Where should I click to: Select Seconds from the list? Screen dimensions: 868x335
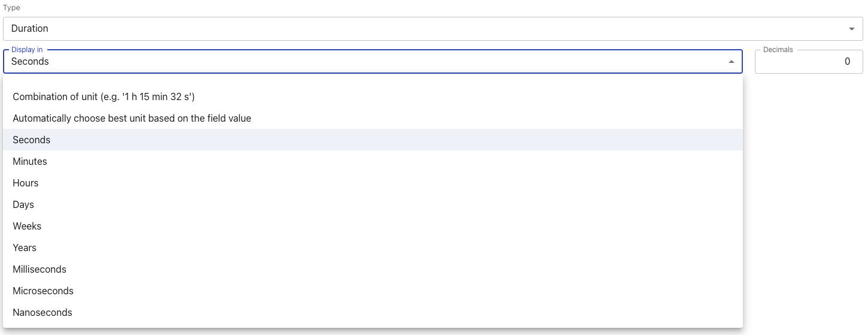pos(32,140)
